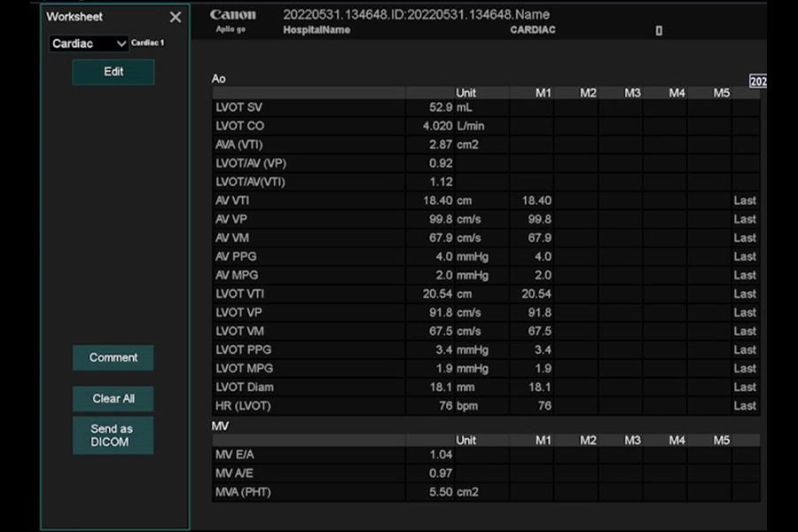Click "Last" in the LVOT VM row
Screen dimensions: 798x532
click(745, 332)
